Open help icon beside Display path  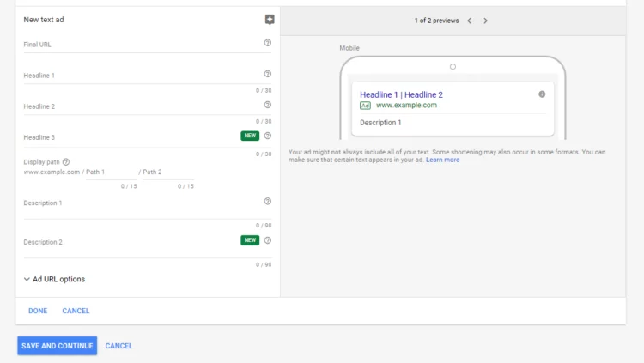coord(66,162)
